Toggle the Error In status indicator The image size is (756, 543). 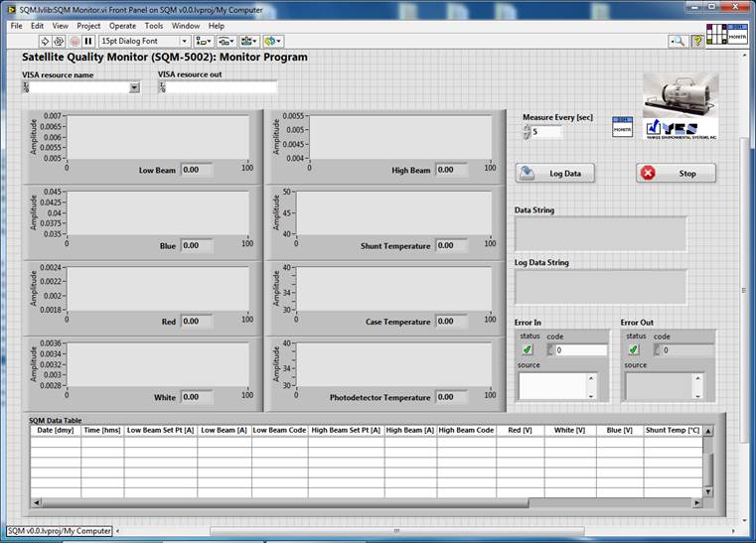[x=528, y=349]
